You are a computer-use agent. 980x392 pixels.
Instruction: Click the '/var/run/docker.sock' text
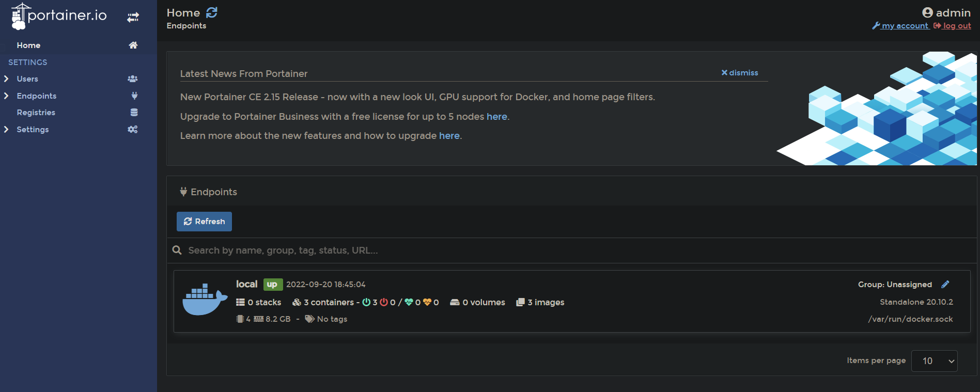[x=910, y=319]
